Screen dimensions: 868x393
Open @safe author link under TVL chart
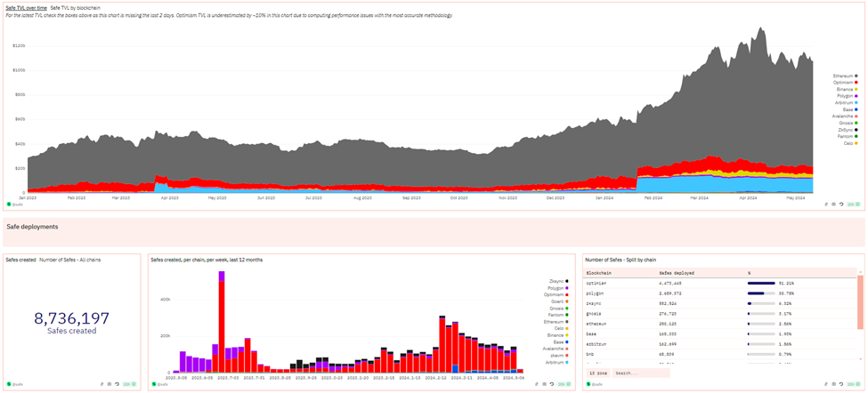18,204
